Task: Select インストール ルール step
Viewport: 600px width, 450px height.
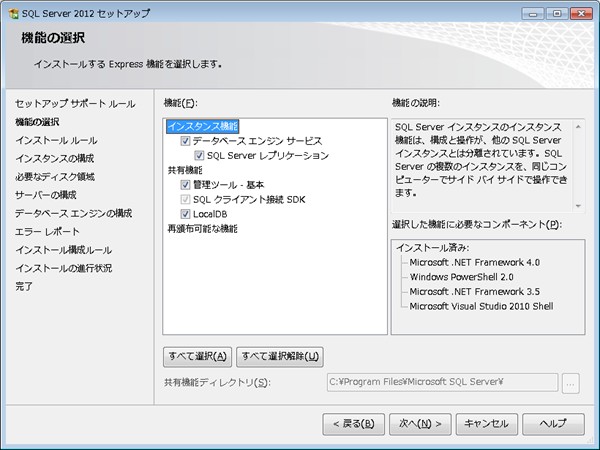Action: [x=56, y=140]
